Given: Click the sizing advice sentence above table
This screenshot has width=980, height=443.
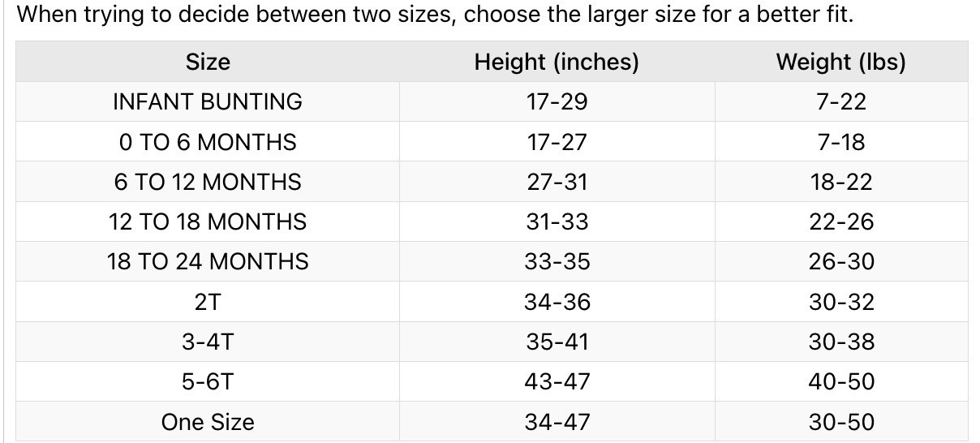Looking at the screenshot, I should pos(435,15).
